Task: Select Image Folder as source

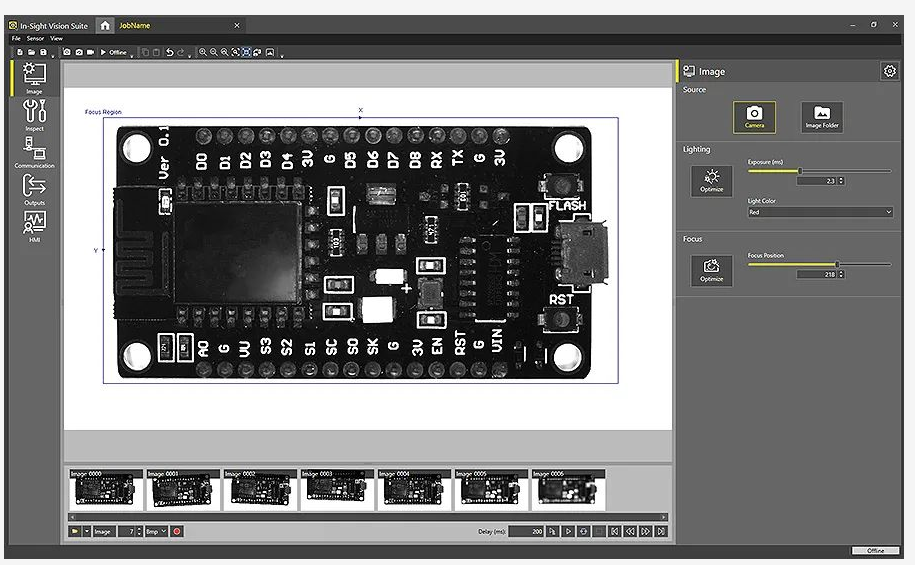Action: (x=821, y=117)
